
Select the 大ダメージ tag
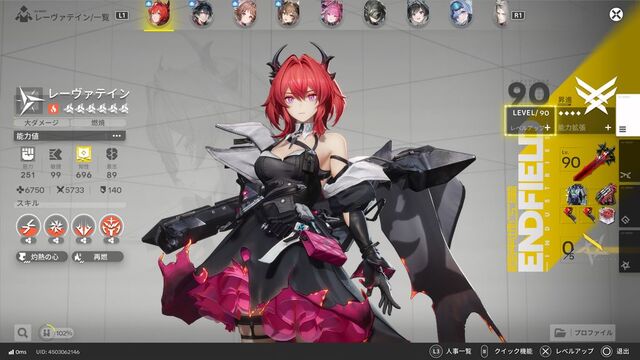pos(41,122)
